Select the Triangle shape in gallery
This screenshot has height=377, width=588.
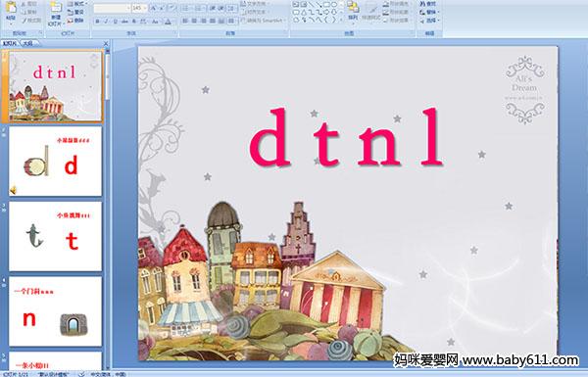[x=304, y=12]
